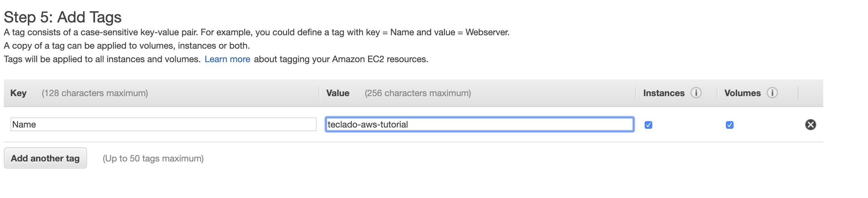Click the 128 characters maximum hint text
This screenshot has height=198, width=868.
click(95, 93)
